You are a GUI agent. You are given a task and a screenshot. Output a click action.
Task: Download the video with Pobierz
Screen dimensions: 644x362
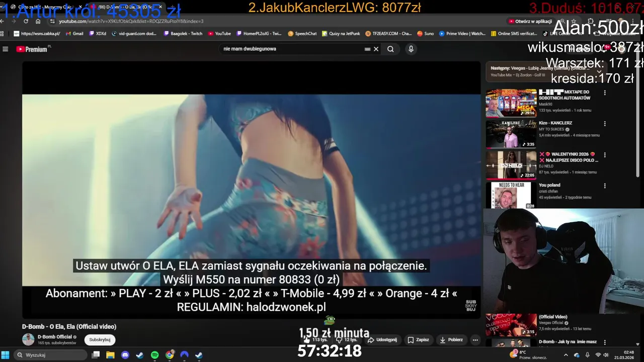pyautogui.click(x=451, y=340)
